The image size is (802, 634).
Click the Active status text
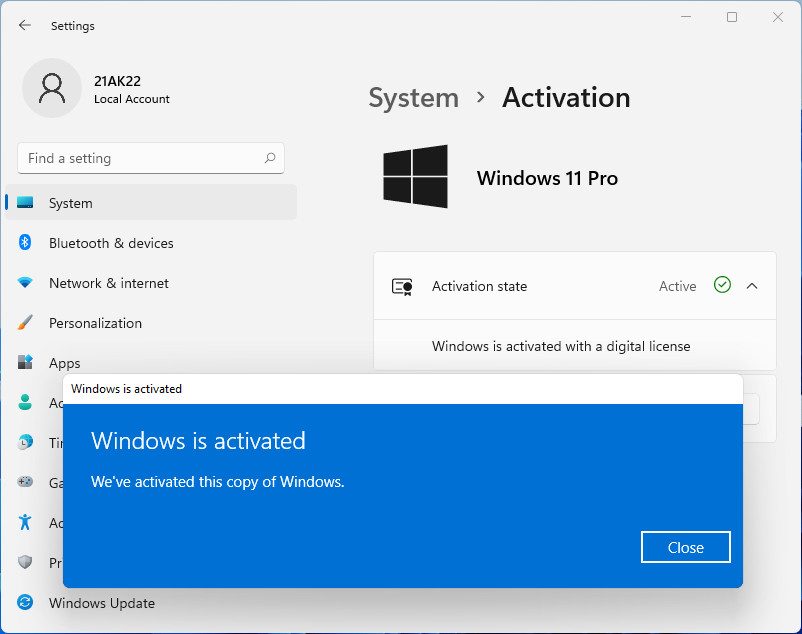point(677,286)
